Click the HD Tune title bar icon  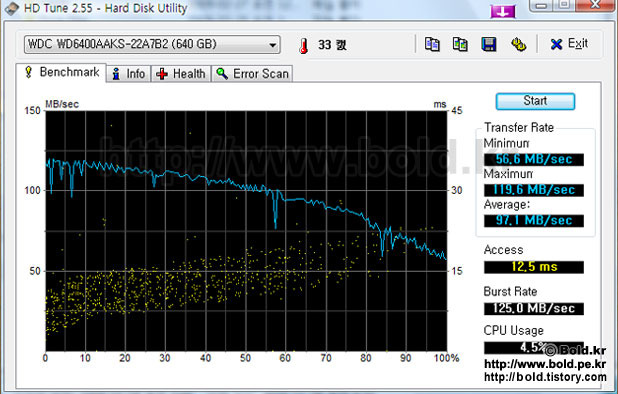pos(11,8)
